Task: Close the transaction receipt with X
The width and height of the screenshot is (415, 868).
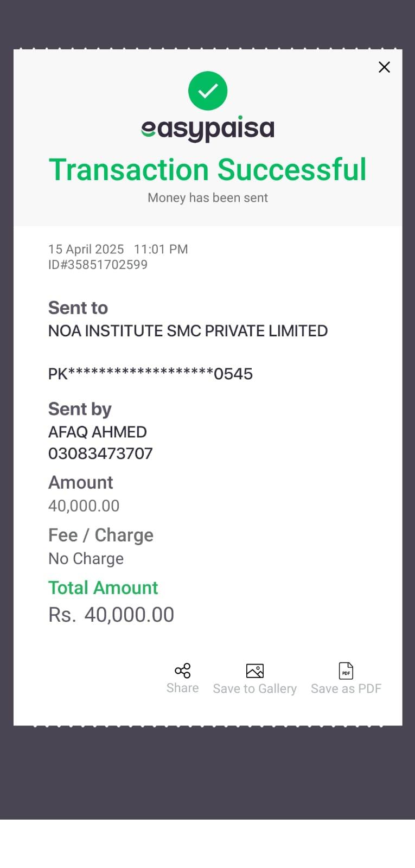Action: (384, 67)
